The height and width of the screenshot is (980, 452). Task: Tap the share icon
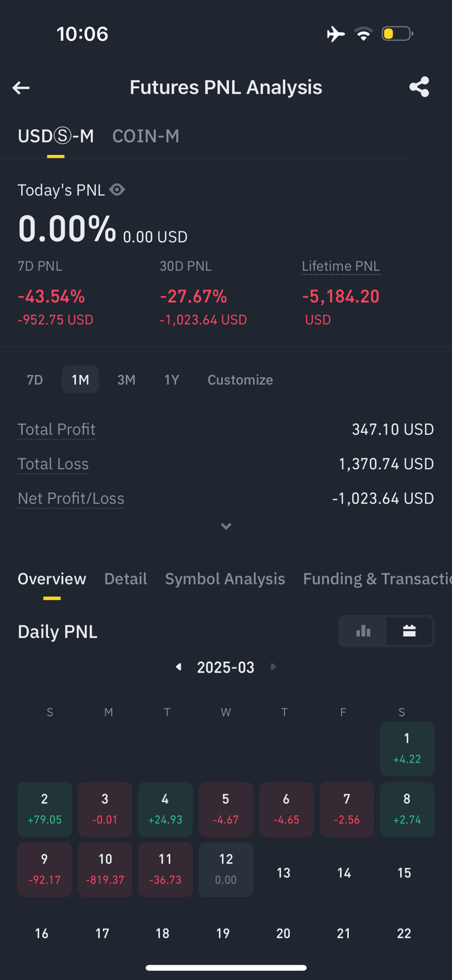419,87
